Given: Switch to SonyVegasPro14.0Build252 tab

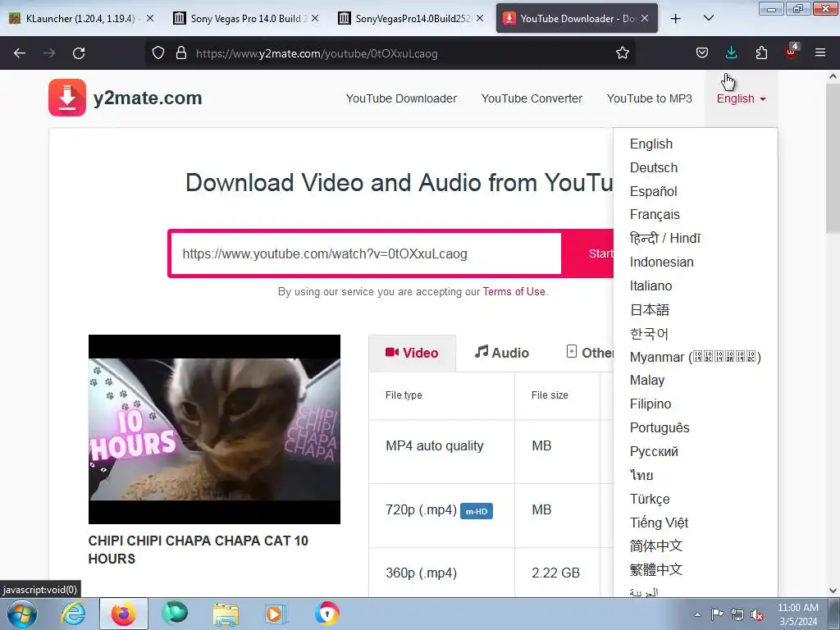Looking at the screenshot, I should 410,19.
